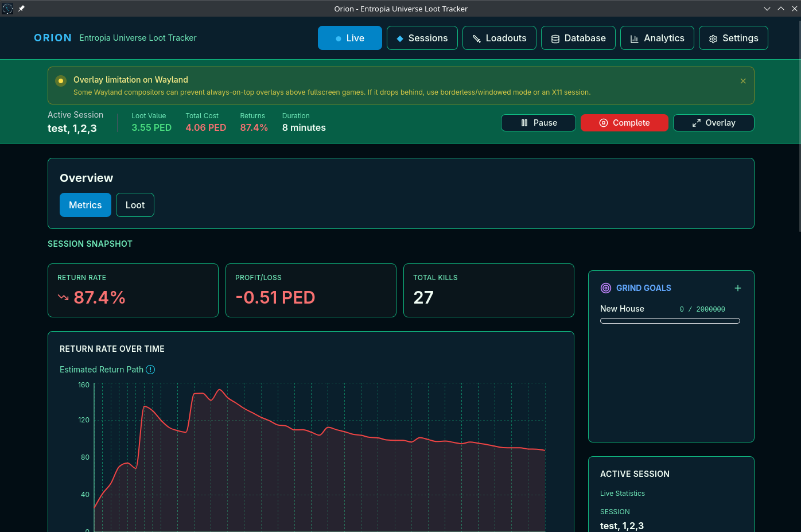The width and height of the screenshot is (801, 532).
Task: Open Loadouts via its weapon icon
Action: coord(476,38)
